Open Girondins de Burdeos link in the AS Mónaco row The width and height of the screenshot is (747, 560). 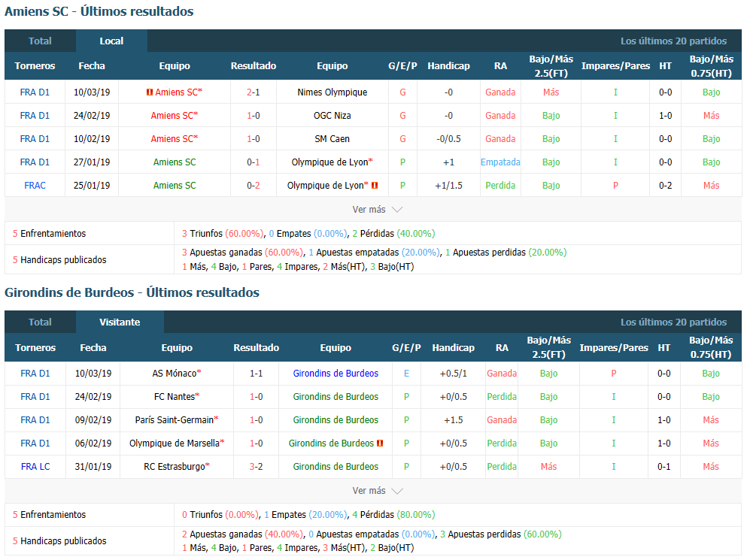pos(336,374)
